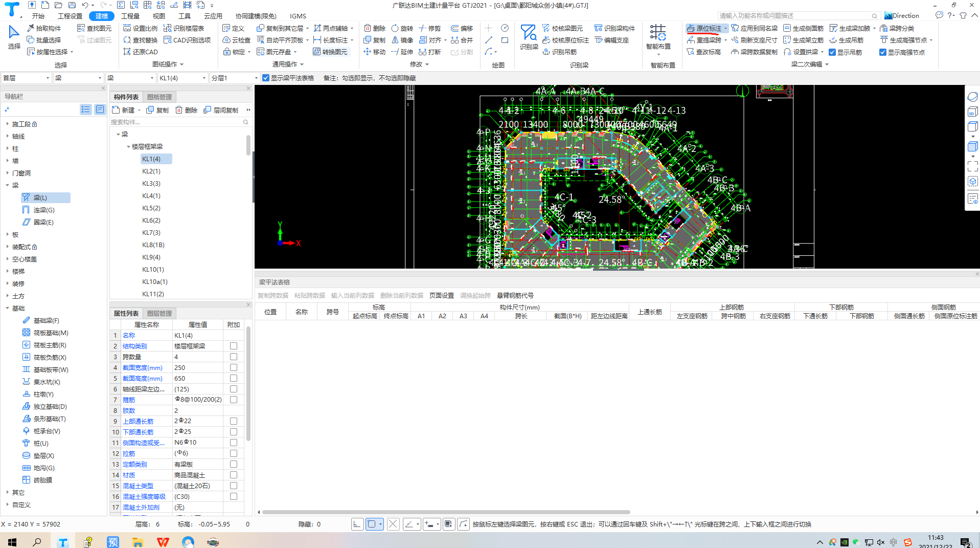The width and height of the screenshot is (980, 548).
Task: Toggle 显示吊筋 checkbox
Action: tap(832, 52)
